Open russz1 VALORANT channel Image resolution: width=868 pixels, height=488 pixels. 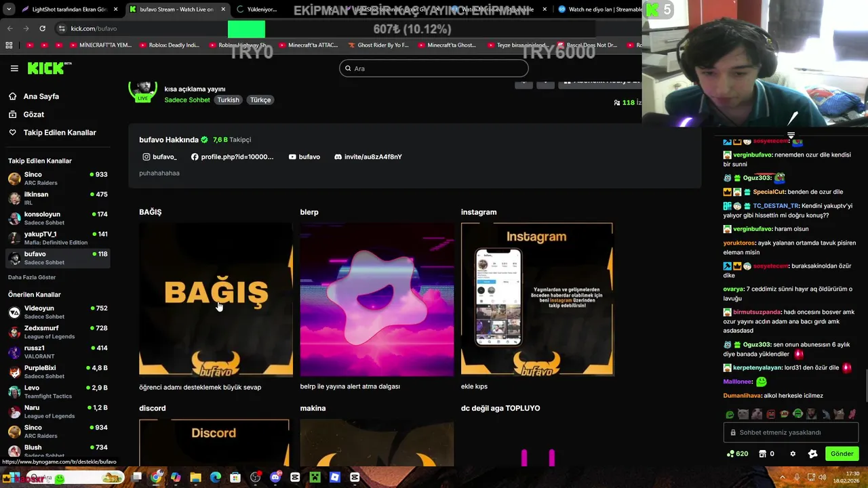pyautogui.click(x=58, y=352)
